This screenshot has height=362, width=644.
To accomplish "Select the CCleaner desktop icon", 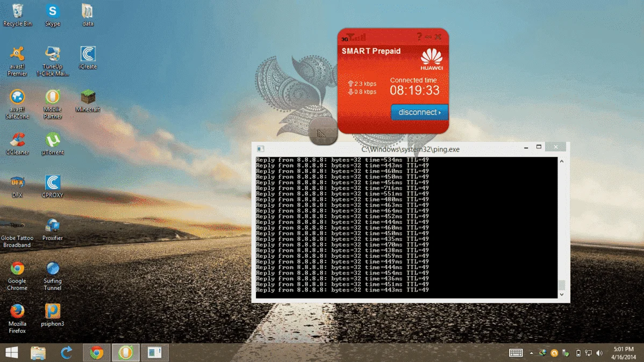I will (x=17, y=143).
